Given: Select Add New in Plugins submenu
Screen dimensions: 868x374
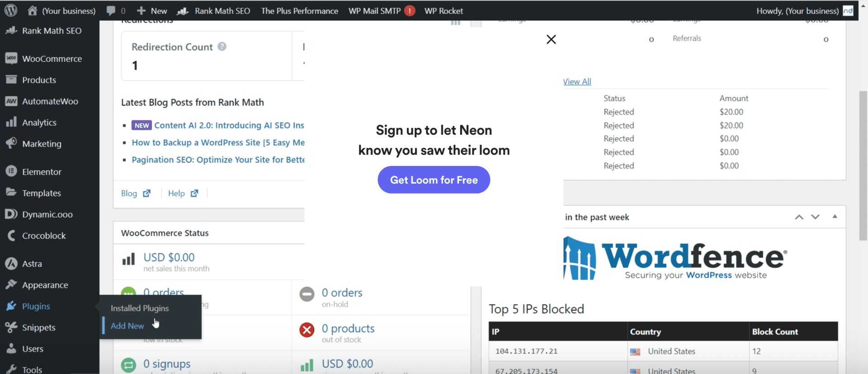Looking at the screenshot, I should point(127,326).
